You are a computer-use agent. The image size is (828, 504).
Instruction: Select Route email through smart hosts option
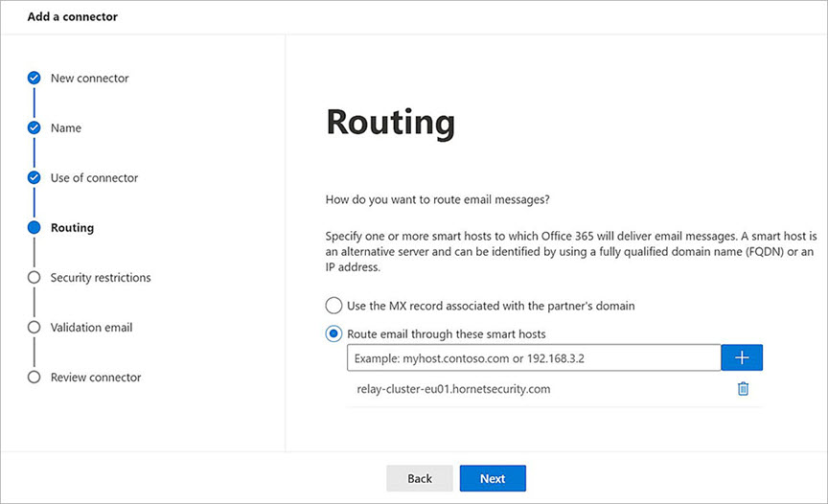coord(333,333)
